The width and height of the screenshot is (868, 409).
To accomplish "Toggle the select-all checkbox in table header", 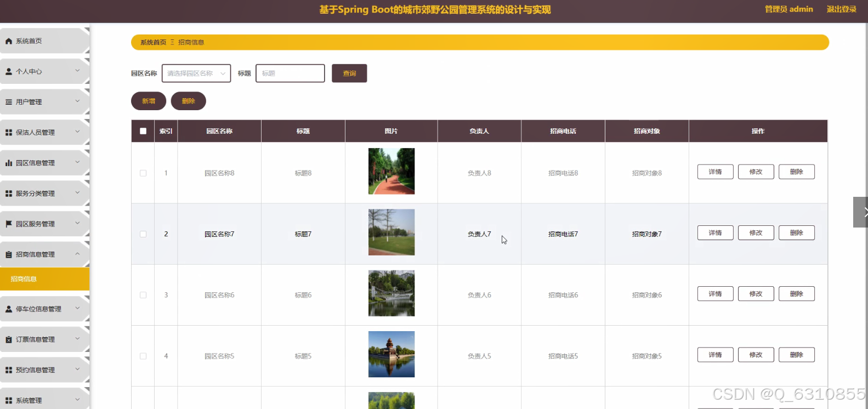I will [143, 131].
